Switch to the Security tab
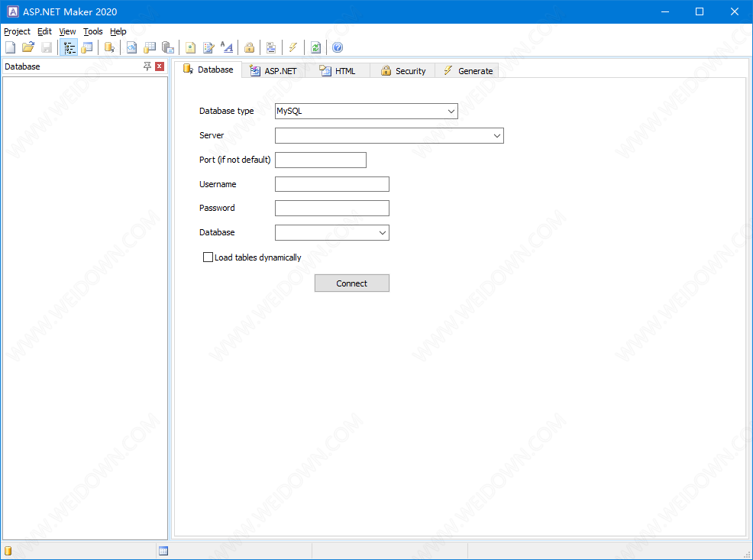The image size is (753, 560). coord(403,70)
